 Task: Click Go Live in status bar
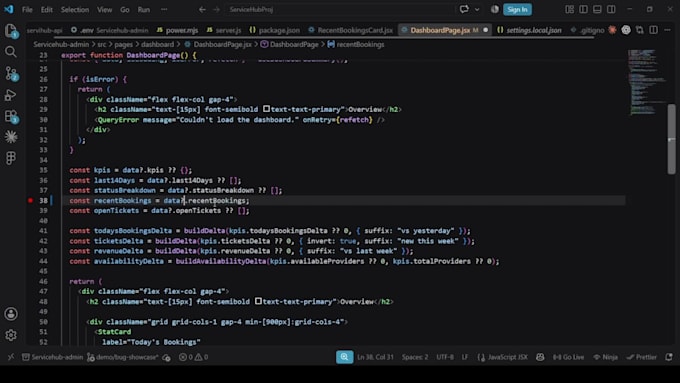(568, 357)
